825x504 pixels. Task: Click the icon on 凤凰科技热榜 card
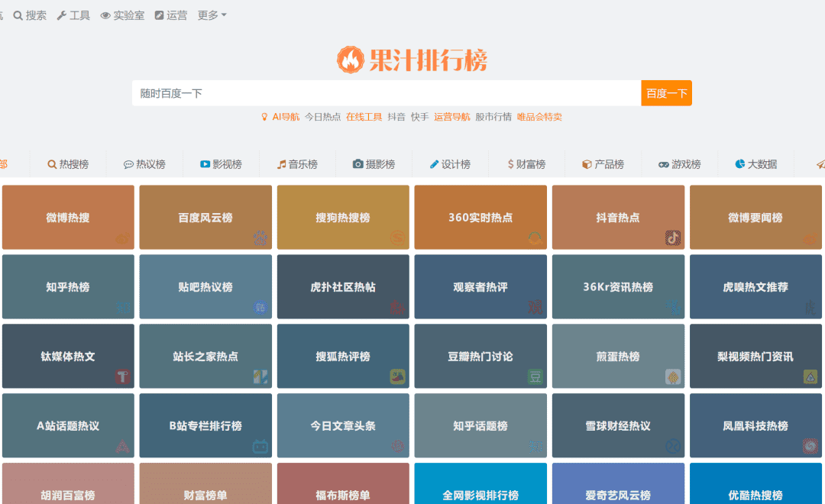point(810,446)
